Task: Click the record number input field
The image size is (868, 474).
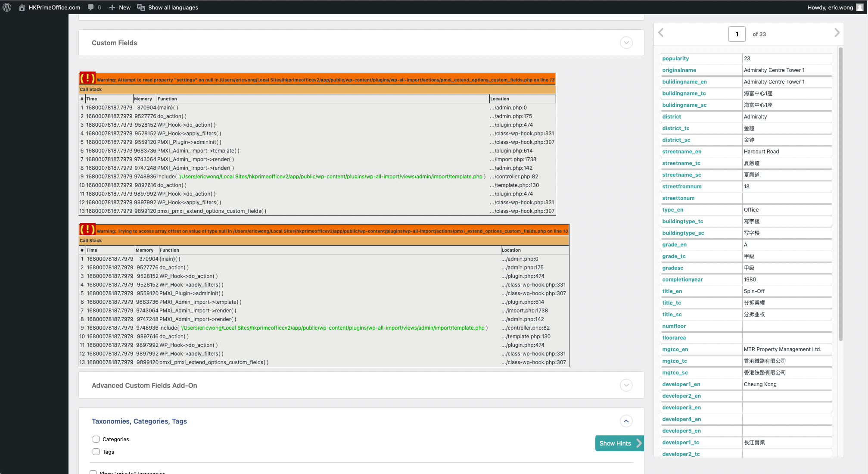Action: click(x=737, y=34)
